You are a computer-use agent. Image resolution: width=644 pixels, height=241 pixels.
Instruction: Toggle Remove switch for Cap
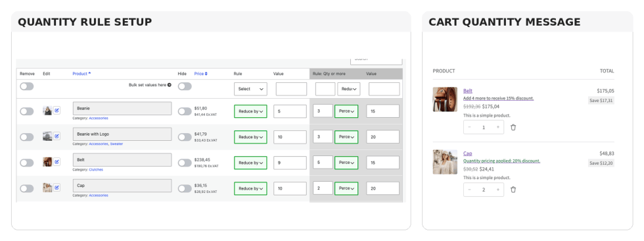click(27, 188)
